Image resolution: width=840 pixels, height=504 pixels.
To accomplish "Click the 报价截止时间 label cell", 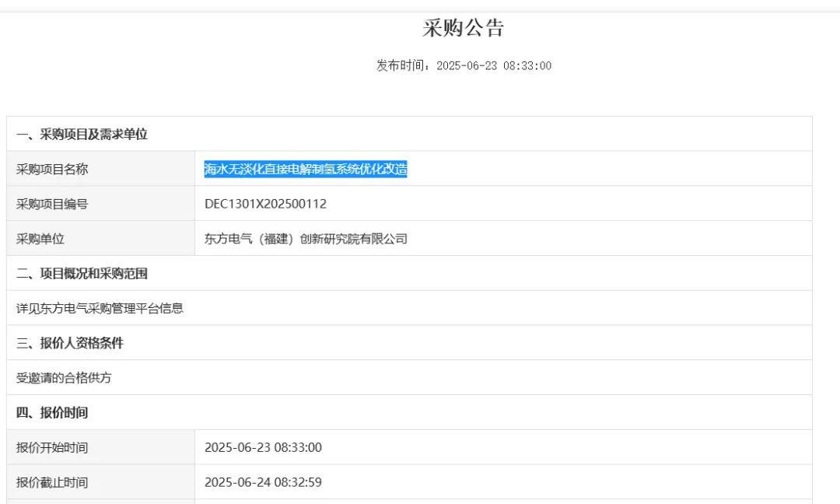I will [100, 482].
